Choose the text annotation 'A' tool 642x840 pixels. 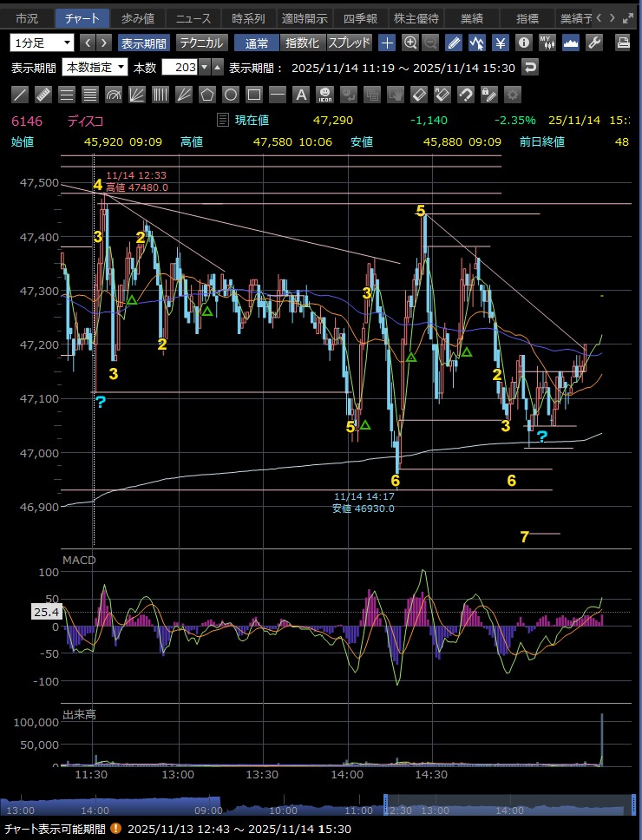(x=301, y=95)
